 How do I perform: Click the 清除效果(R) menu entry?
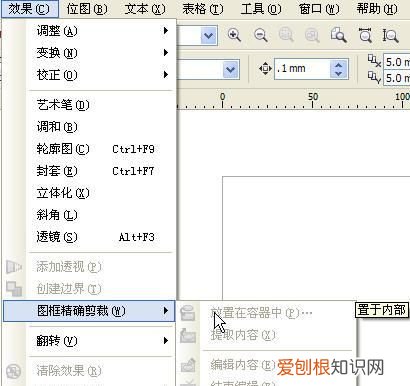coord(89,371)
